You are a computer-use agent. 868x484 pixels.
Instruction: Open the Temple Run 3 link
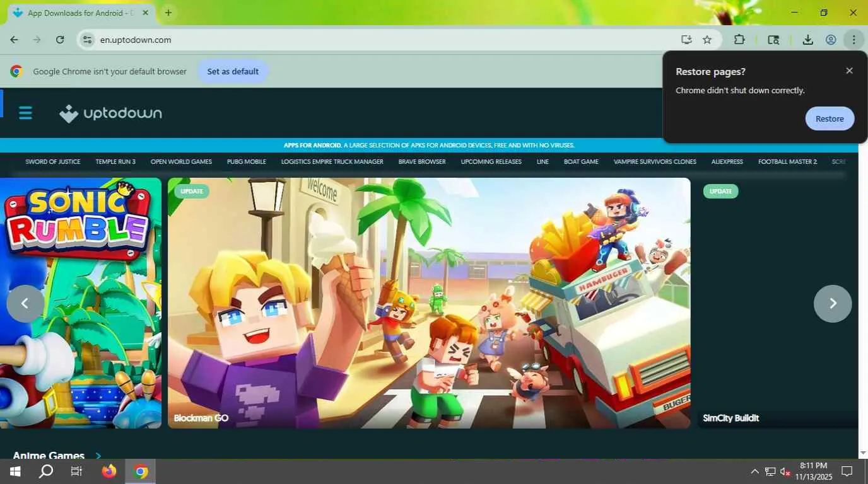point(115,162)
